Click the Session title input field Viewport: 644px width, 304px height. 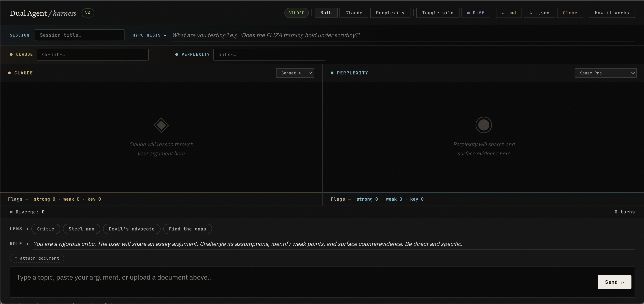pyautogui.click(x=79, y=35)
